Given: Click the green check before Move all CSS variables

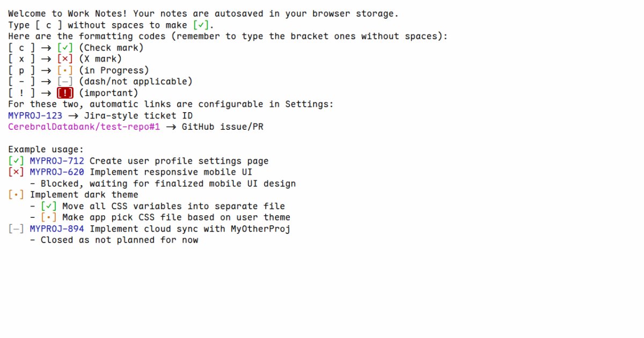Looking at the screenshot, I should tap(49, 206).
